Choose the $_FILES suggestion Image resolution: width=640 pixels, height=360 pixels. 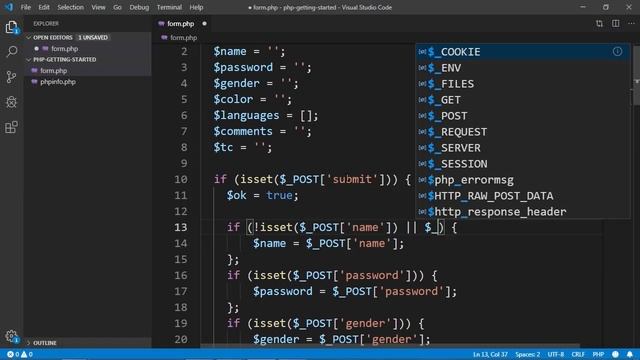[522, 84]
